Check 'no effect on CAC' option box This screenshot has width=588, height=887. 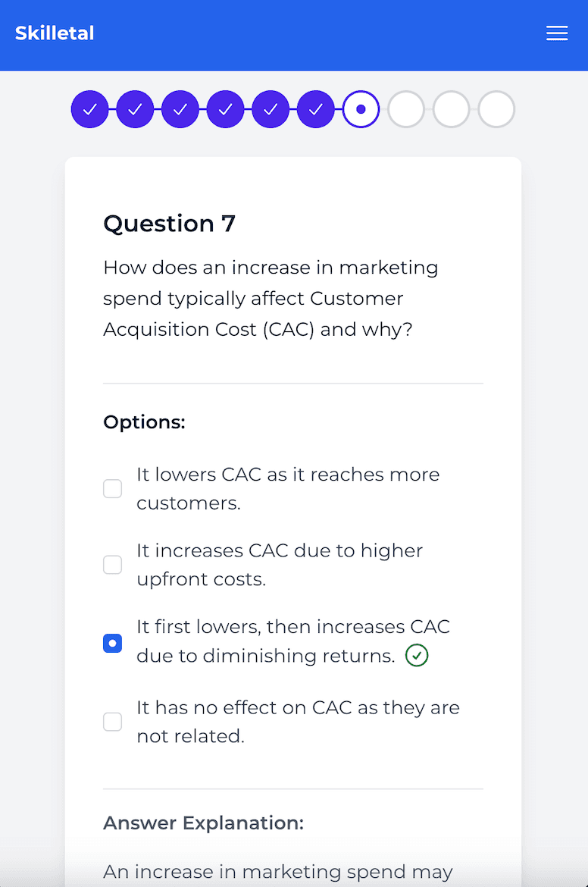112,722
